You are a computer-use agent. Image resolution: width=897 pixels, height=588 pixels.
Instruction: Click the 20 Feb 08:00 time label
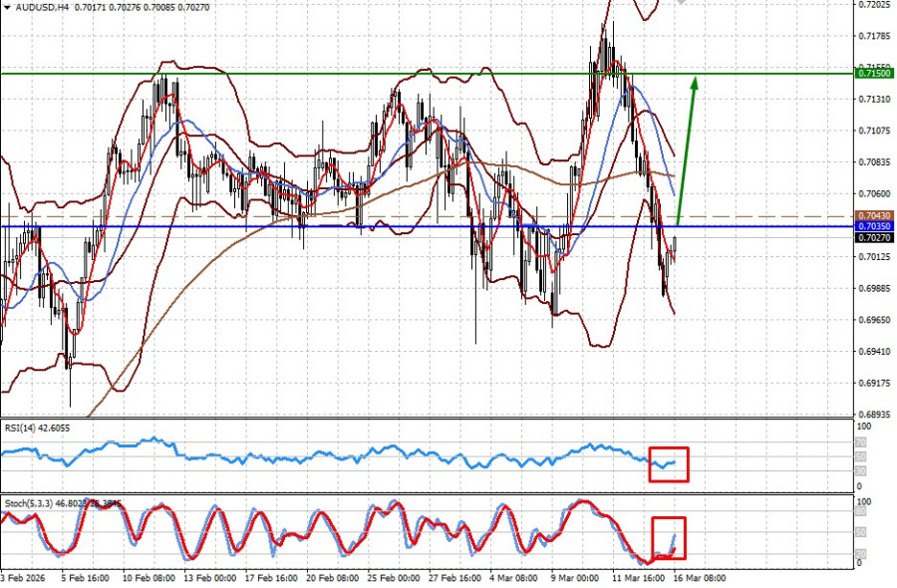[x=332, y=578]
